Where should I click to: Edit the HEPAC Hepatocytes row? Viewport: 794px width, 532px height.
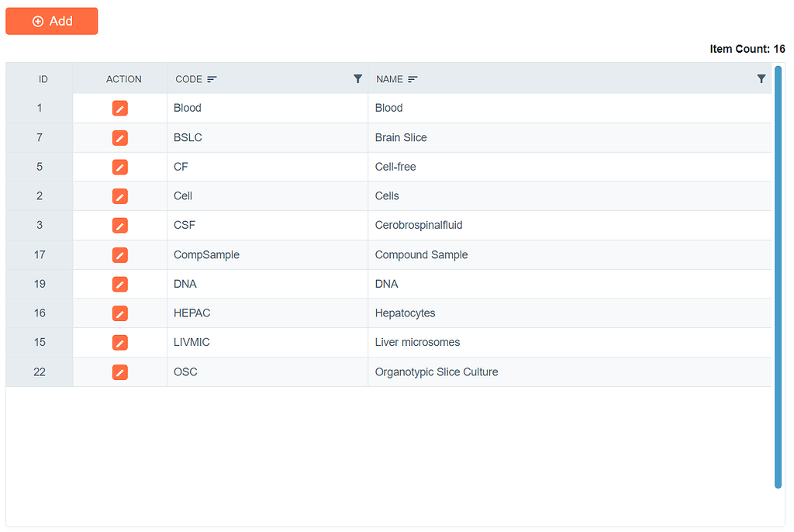click(119, 313)
